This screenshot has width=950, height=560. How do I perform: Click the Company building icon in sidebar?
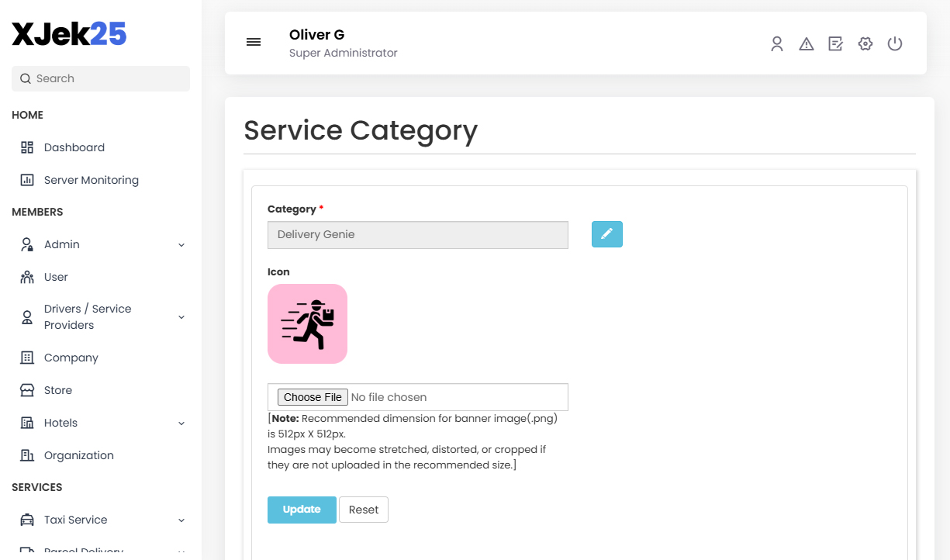pos(26,357)
